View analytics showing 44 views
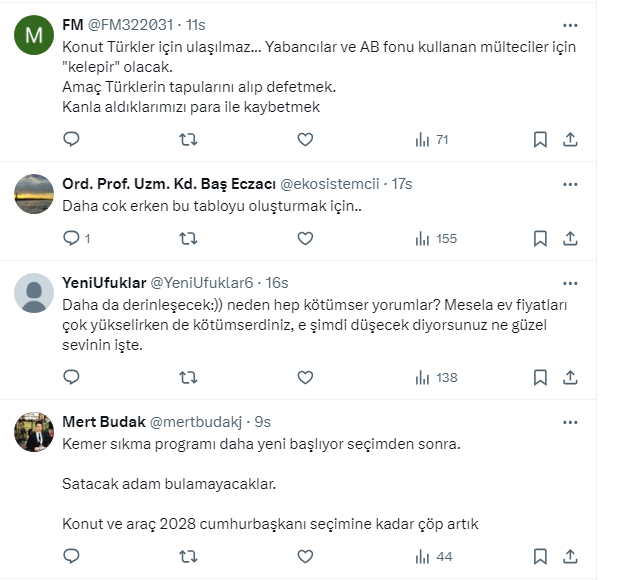623x580 pixels. coord(434,556)
